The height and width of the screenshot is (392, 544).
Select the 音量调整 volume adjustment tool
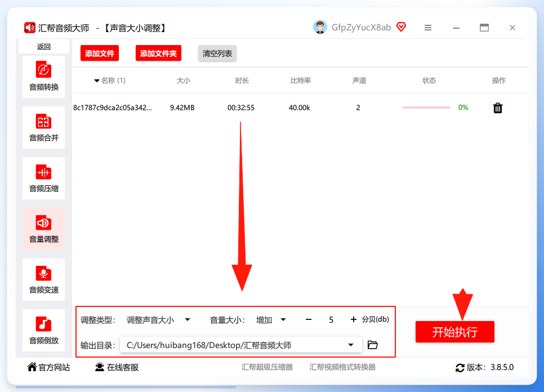[x=44, y=229]
